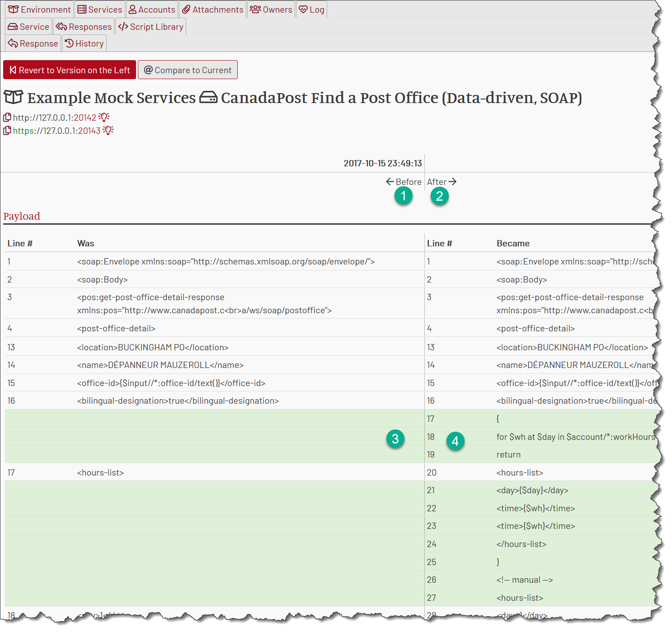Click the Compare to Current button

(x=188, y=70)
